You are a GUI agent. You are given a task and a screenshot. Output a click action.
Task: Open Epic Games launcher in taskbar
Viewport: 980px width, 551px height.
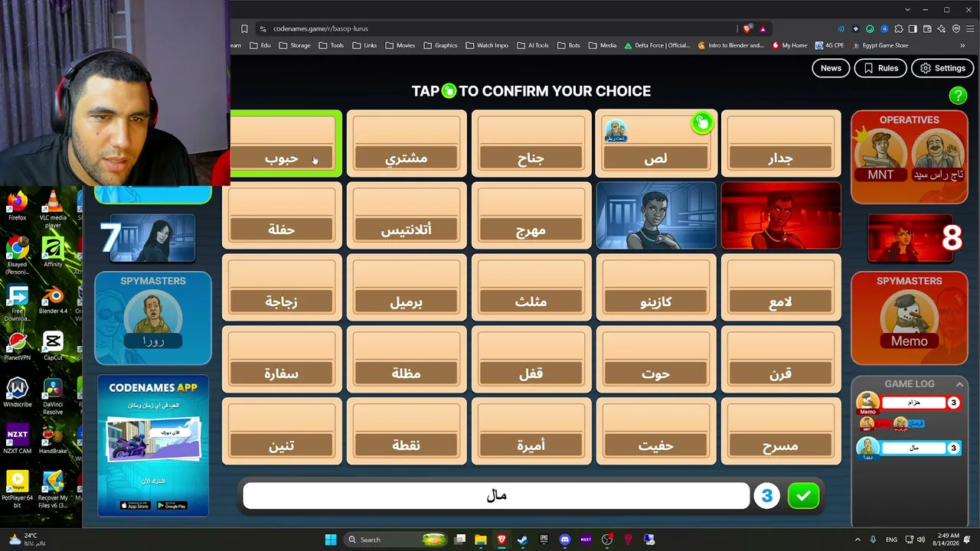(544, 540)
